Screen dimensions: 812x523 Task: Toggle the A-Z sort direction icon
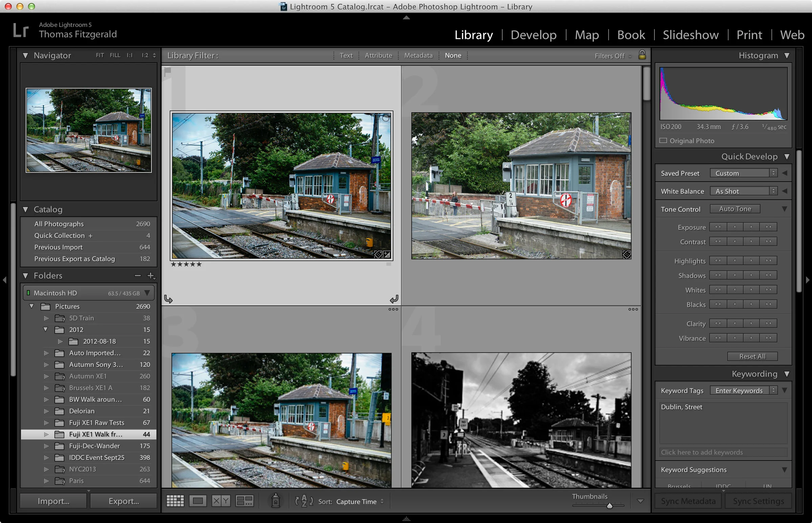[x=304, y=501]
